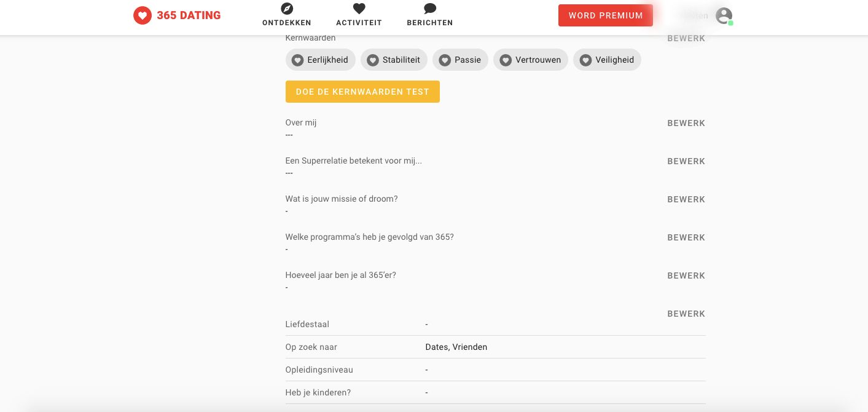Click the Superrelatie betekent voor mij heading
This screenshot has width=868, height=412.
click(x=354, y=161)
